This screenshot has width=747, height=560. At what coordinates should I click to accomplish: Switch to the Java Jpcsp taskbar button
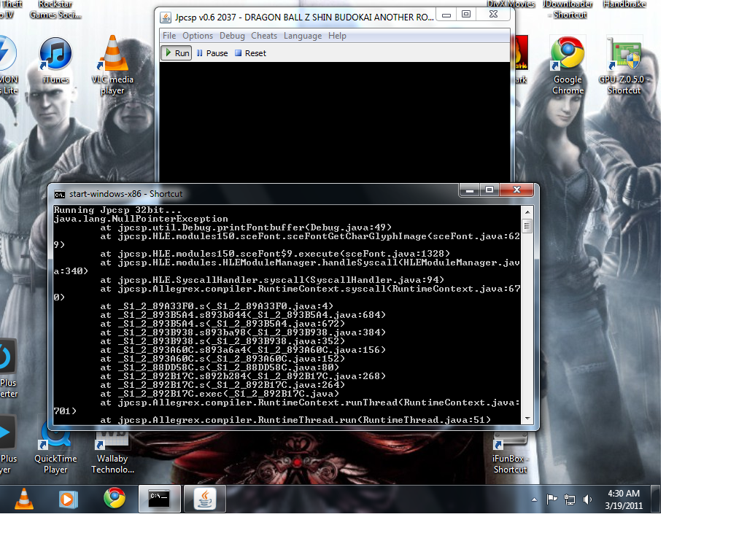(x=205, y=499)
